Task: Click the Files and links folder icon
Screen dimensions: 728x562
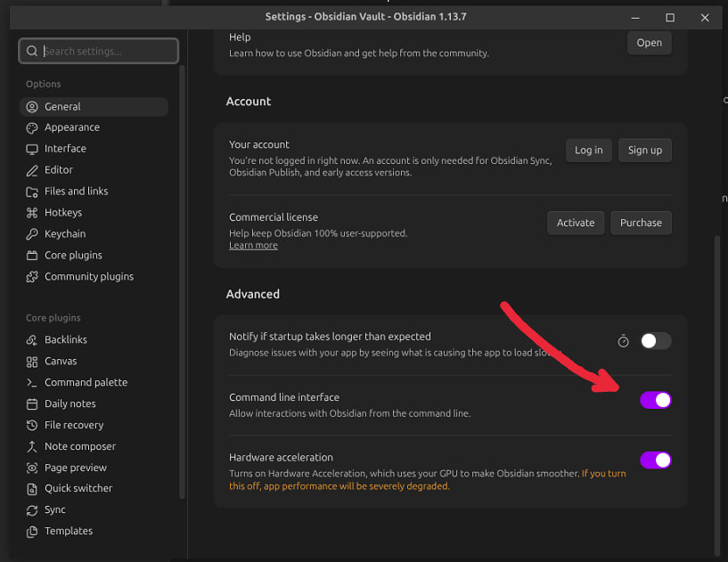Action: (x=32, y=192)
